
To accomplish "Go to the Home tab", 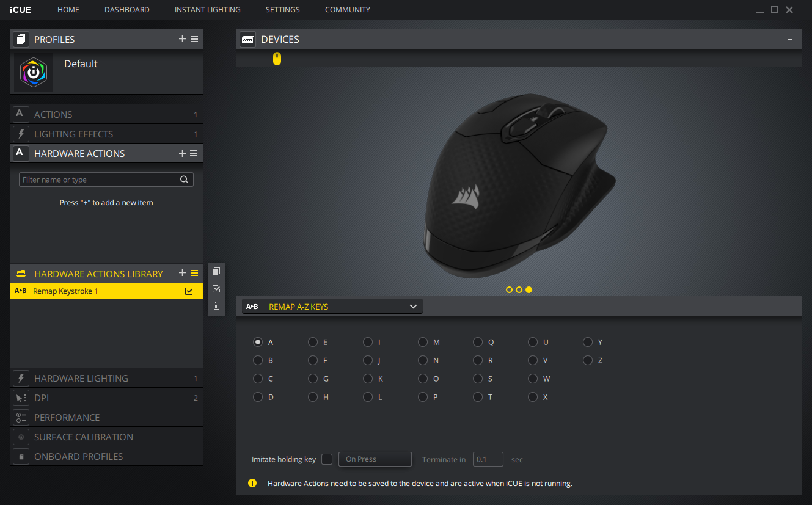I will click(x=68, y=10).
